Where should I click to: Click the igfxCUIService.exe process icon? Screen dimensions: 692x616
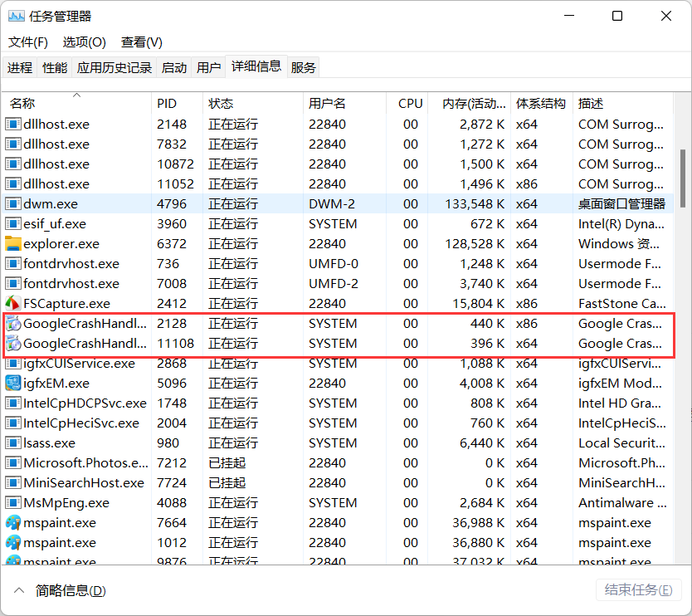tap(13, 364)
